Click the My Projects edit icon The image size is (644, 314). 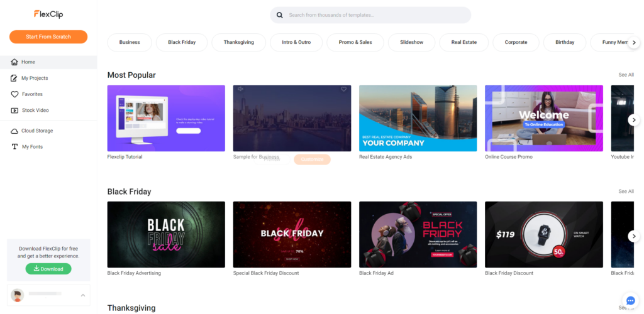[x=14, y=78]
